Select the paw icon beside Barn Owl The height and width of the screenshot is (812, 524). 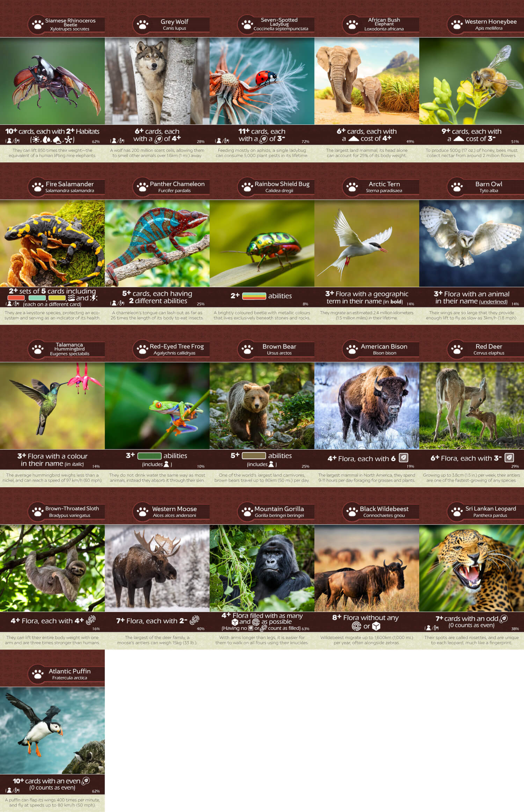(457, 187)
